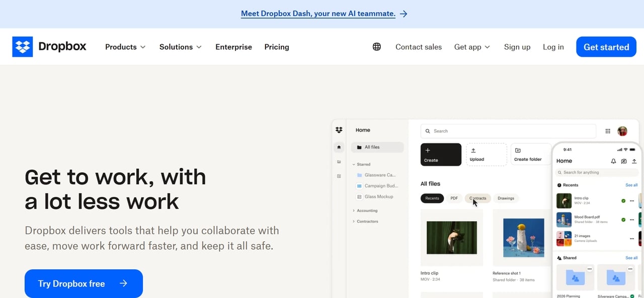Select the PDF filter tab
Screen dimensions: 644x298
454,198
